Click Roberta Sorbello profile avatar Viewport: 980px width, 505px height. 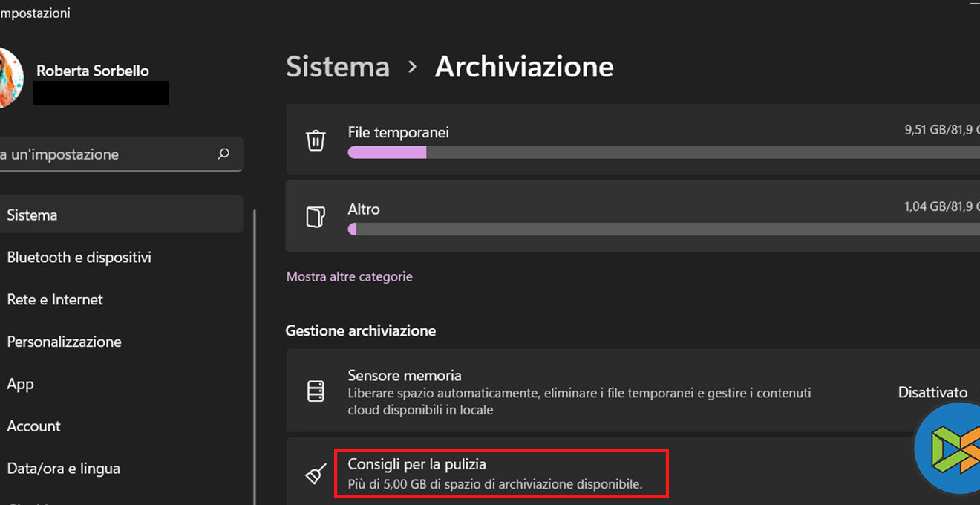point(9,78)
